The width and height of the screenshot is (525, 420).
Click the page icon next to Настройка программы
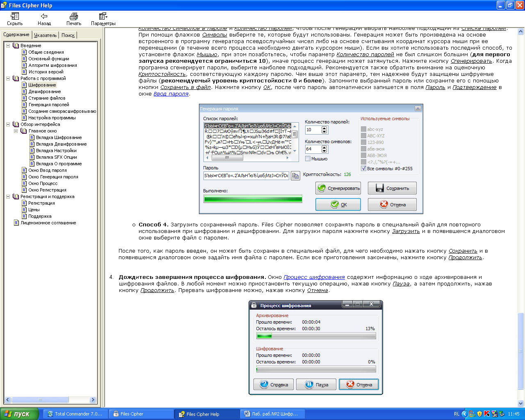click(24, 118)
